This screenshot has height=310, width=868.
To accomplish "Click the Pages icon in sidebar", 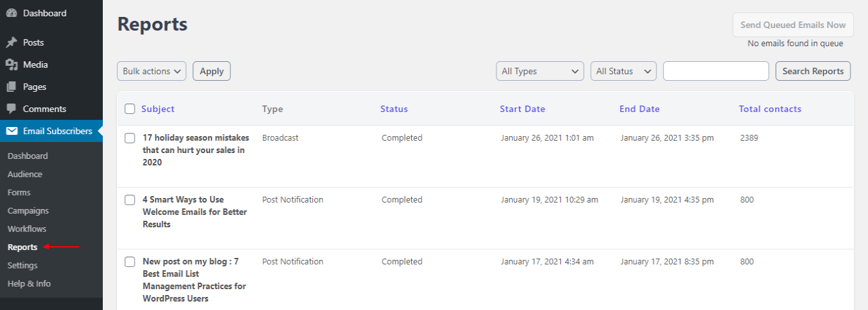I will tap(12, 87).
